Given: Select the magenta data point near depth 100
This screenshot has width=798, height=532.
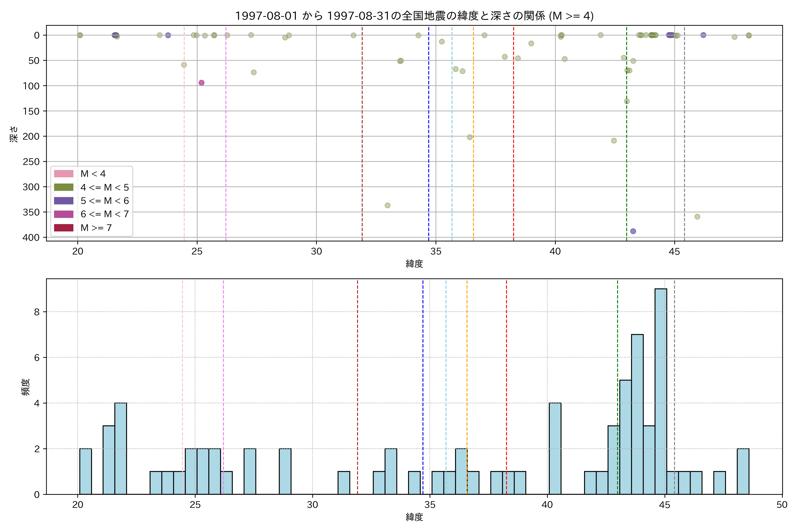Looking at the screenshot, I should click(x=201, y=83).
